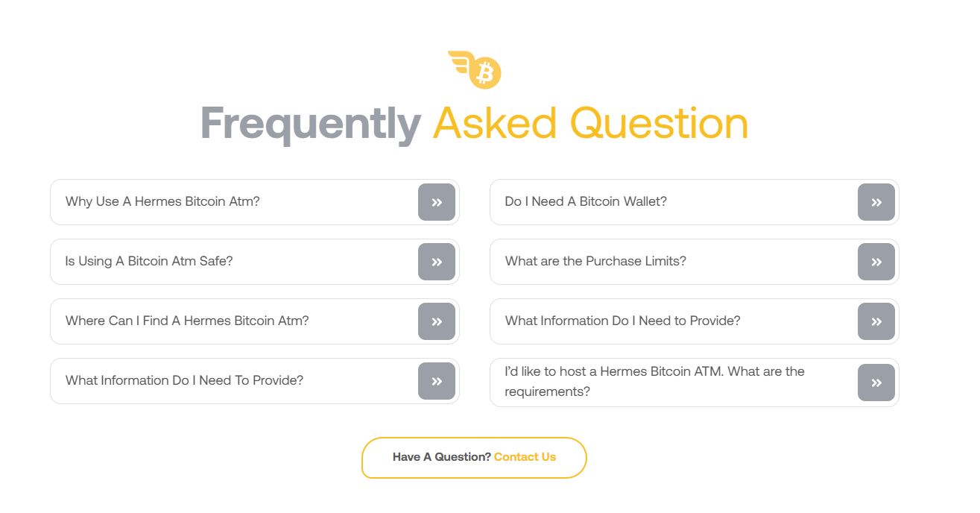
Task: Open left-column What Information Do I Need To Provide
Action: click(184, 380)
